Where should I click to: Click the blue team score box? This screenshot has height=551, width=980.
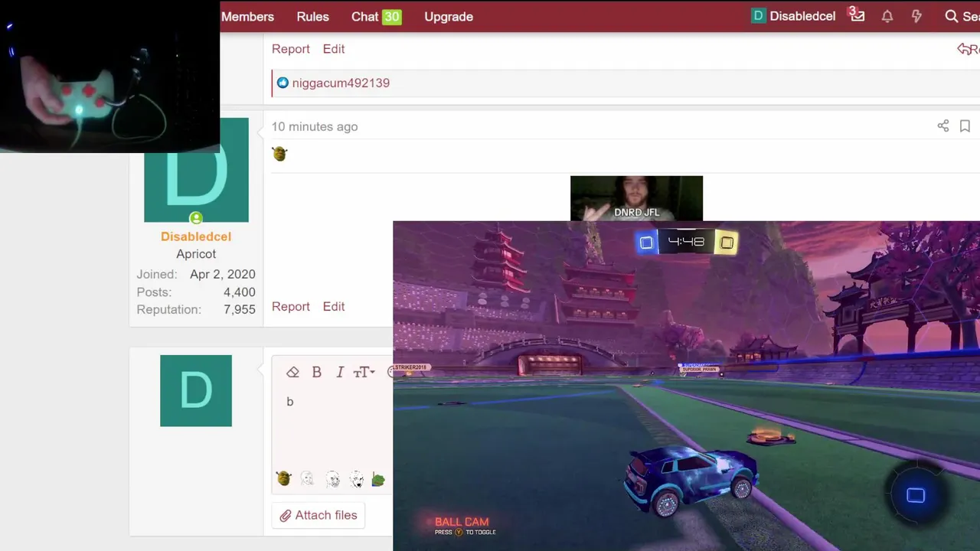point(646,243)
